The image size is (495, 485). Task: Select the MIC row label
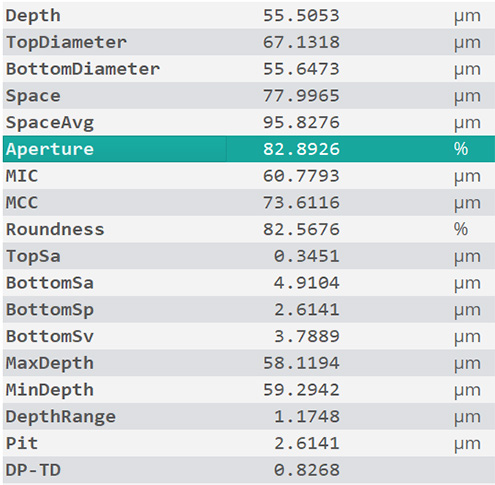click(x=22, y=176)
